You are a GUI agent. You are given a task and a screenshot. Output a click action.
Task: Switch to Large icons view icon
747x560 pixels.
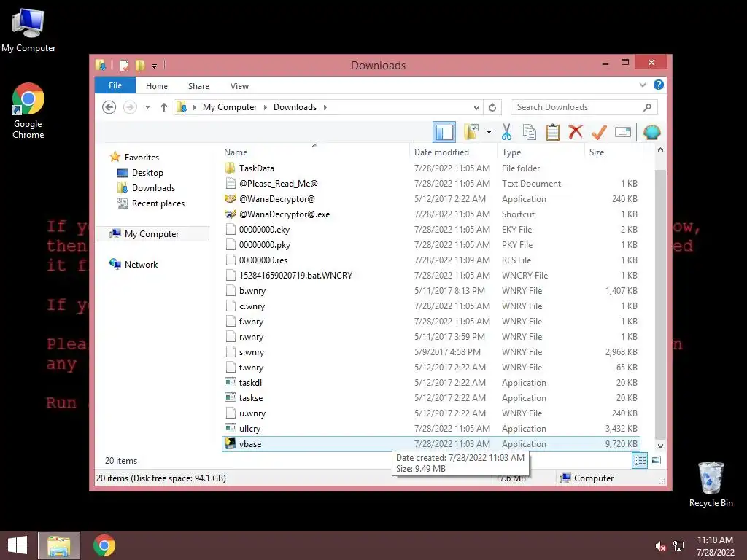(x=656, y=461)
